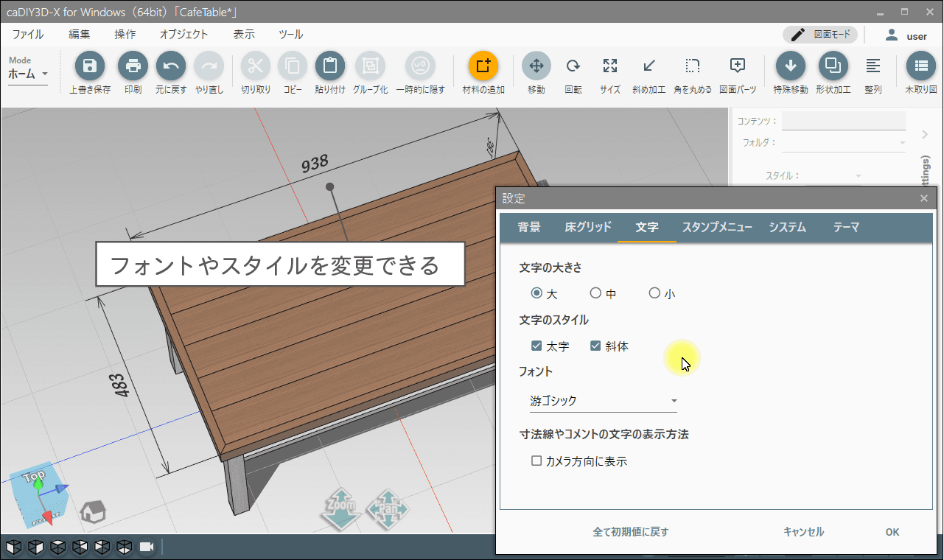Click the フォントやスタイルを変更できる comment box
The height and width of the screenshot is (560, 944).
tap(280, 264)
